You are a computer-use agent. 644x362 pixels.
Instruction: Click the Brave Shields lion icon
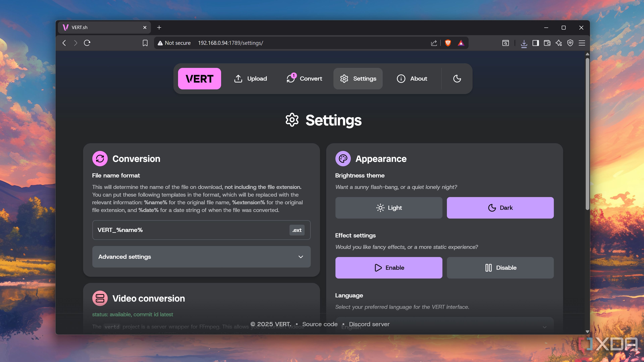coord(448,43)
